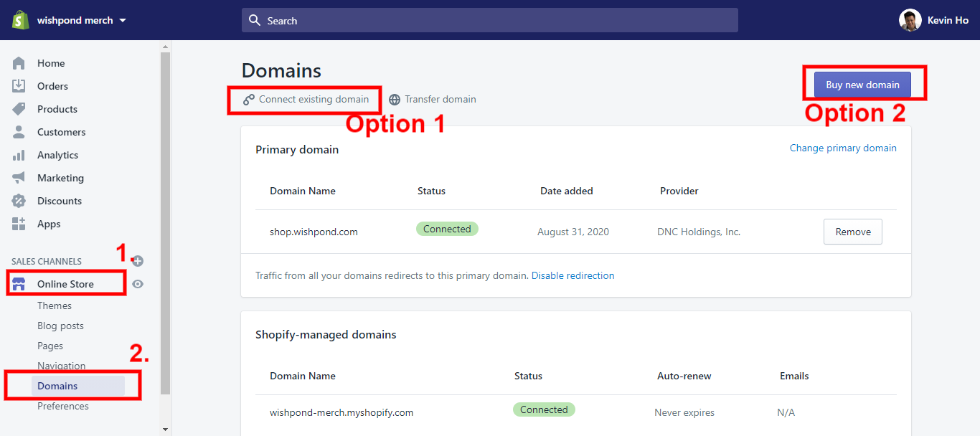This screenshot has width=980, height=436.
Task: Click the August 31, 2020 date
Action: [573, 232]
